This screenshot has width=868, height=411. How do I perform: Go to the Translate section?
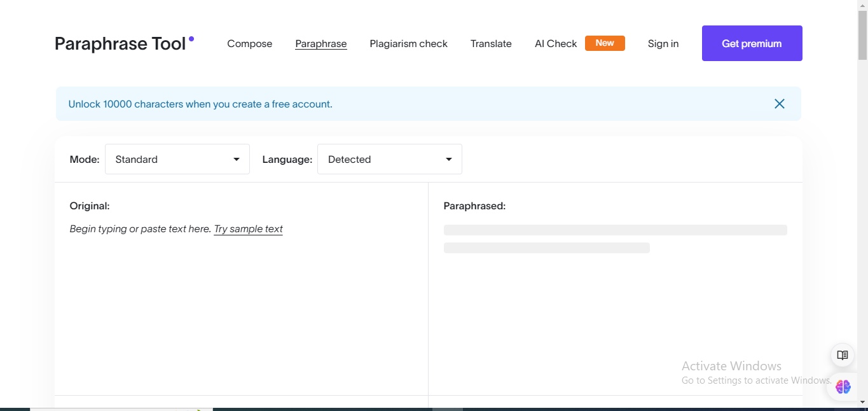[490, 43]
